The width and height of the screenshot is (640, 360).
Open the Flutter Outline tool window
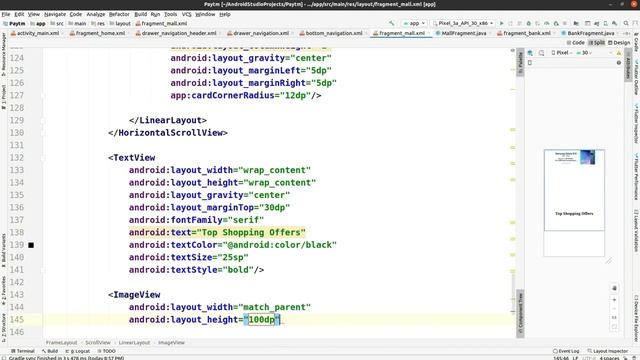click(636, 78)
